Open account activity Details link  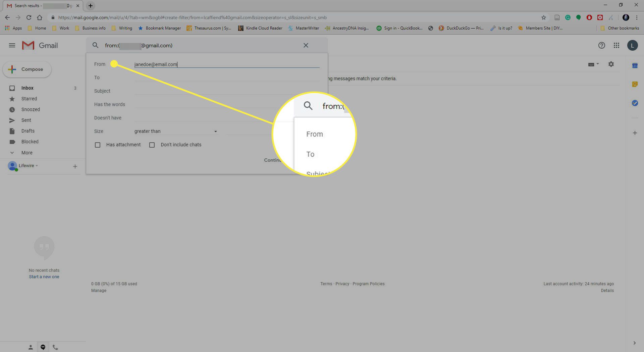[x=607, y=291]
